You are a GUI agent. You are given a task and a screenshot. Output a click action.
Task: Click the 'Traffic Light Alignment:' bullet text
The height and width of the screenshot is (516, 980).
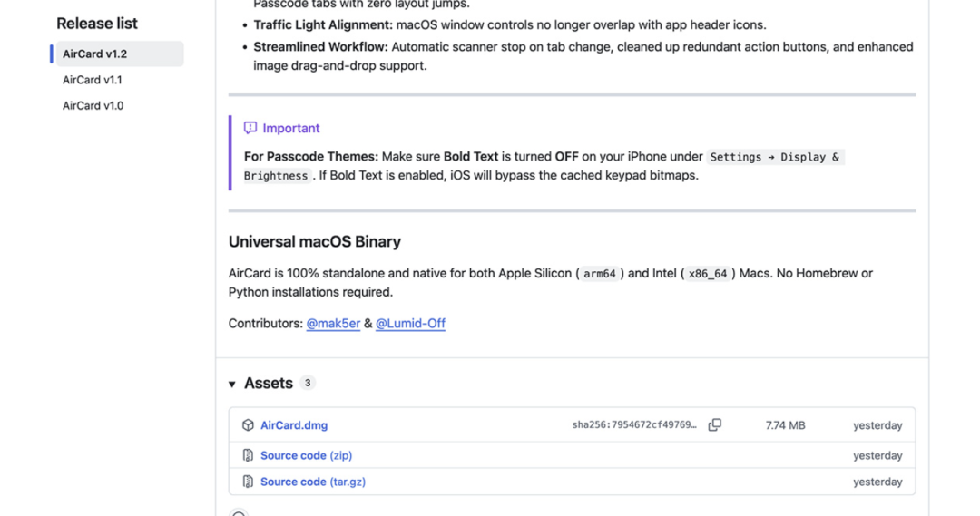pos(323,25)
